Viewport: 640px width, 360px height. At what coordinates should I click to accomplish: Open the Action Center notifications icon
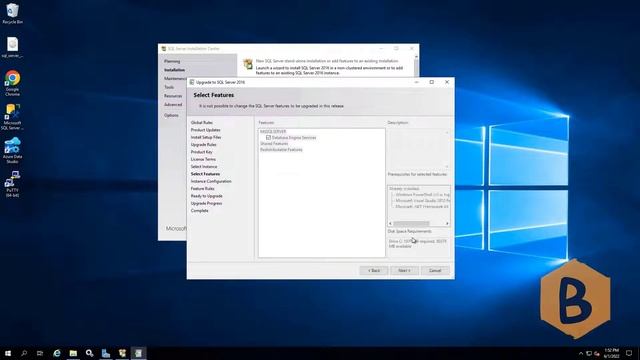pos(629,353)
